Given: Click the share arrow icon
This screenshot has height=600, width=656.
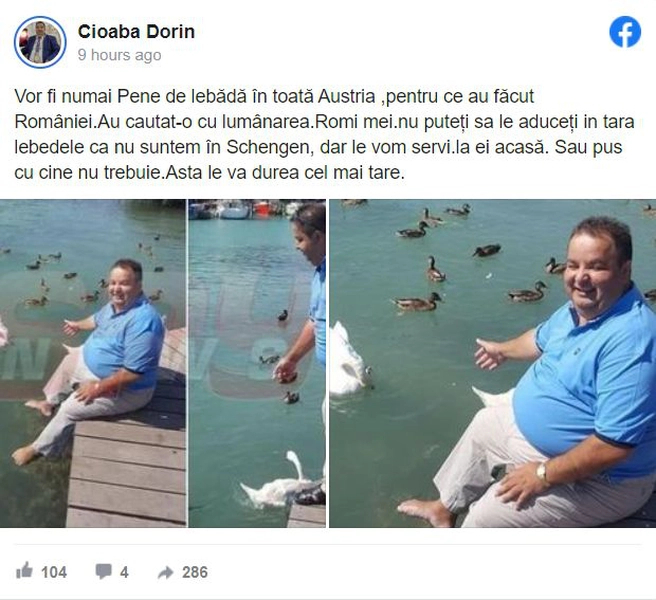Looking at the screenshot, I should (166, 572).
